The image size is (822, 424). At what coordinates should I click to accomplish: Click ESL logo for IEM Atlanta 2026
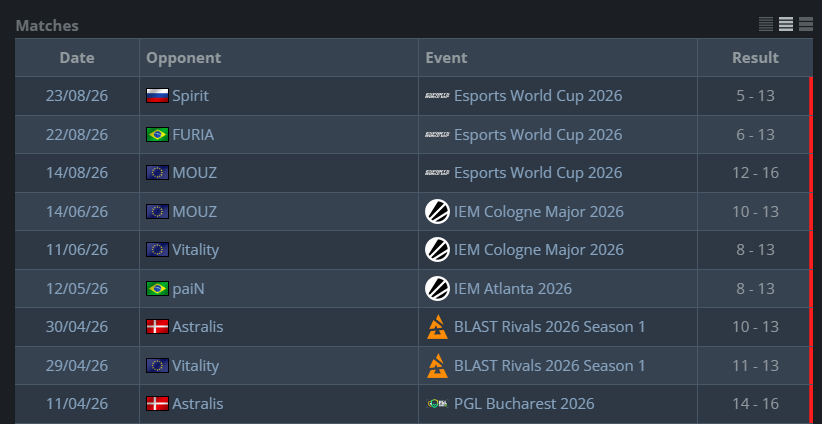click(437, 288)
